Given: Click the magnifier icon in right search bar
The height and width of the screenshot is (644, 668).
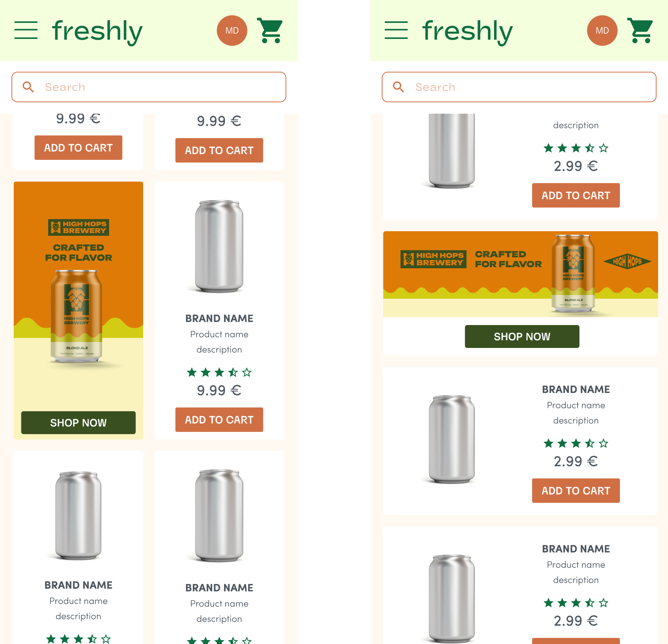Looking at the screenshot, I should pyautogui.click(x=399, y=87).
